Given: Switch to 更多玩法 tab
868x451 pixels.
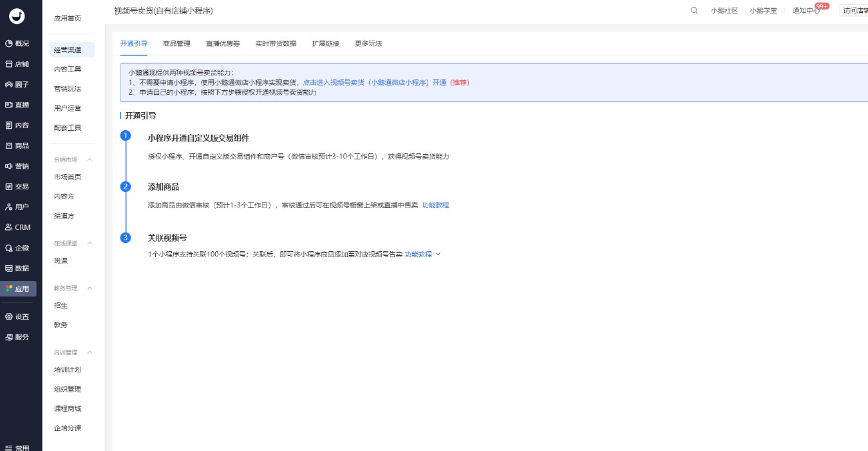Looking at the screenshot, I should 368,43.
